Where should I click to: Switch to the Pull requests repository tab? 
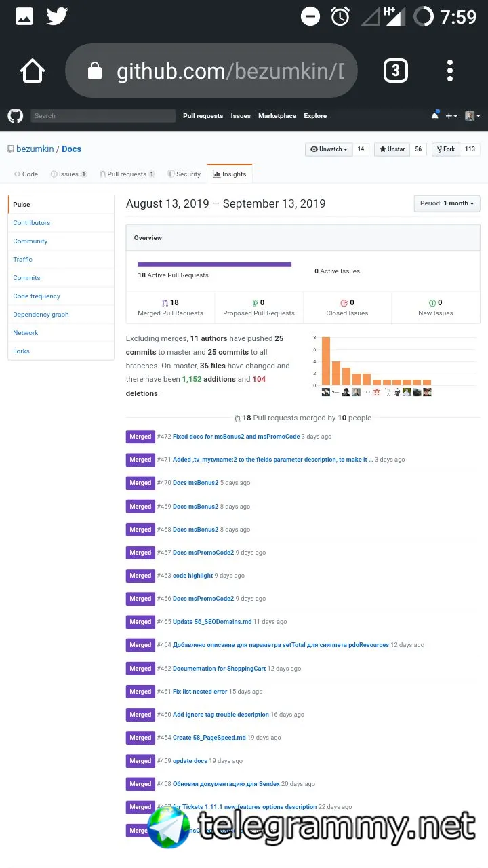click(127, 174)
